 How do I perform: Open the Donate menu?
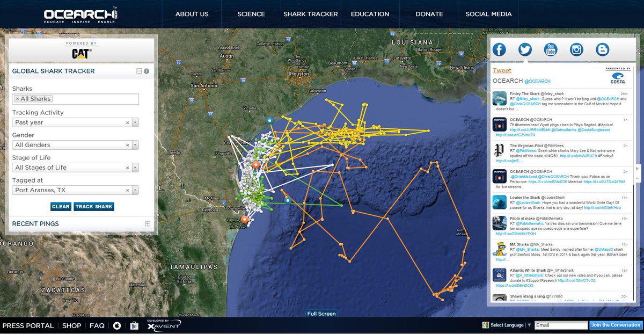click(429, 14)
